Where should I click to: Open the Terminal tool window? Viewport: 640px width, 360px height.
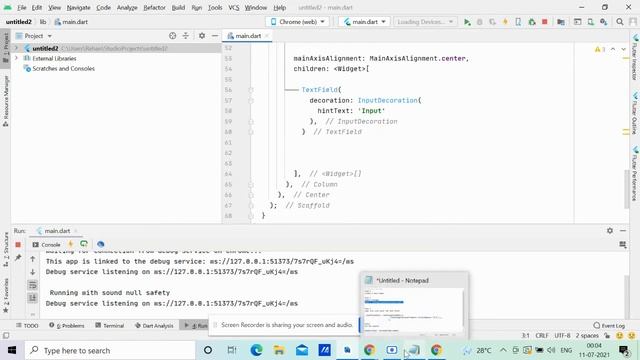pyautogui.click(x=109, y=325)
